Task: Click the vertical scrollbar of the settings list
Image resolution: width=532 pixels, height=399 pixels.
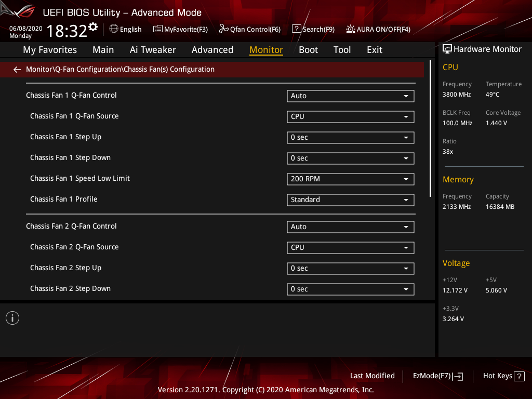Action: pyautogui.click(x=430, y=129)
